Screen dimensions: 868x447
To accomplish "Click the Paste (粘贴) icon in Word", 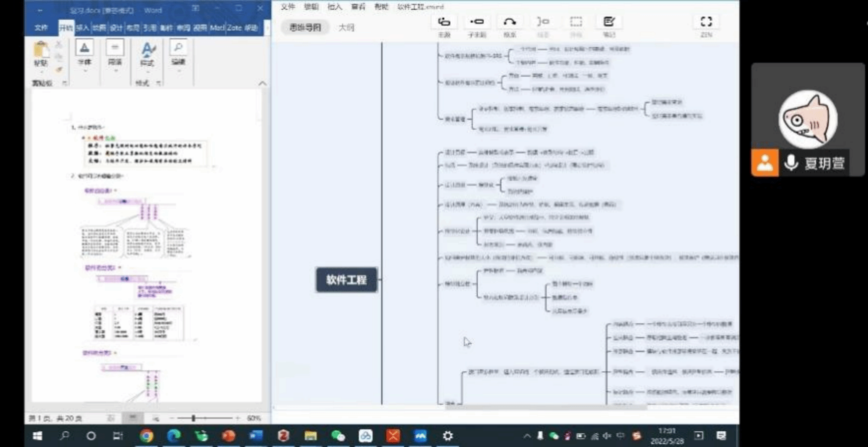I will click(41, 51).
